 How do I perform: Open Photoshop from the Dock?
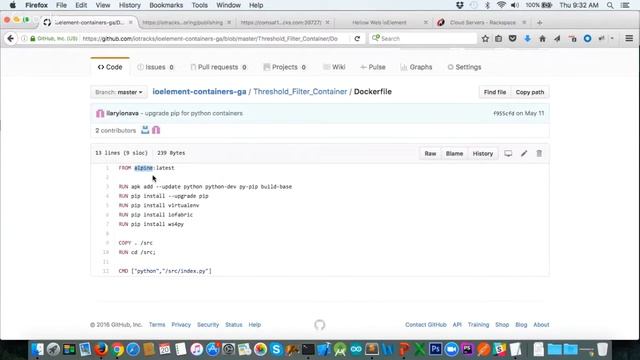pyautogui.click(x=436, y=349)
